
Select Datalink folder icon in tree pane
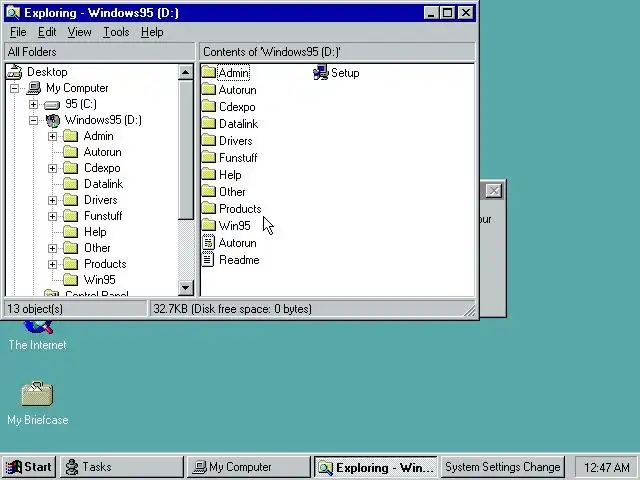pyautogui.click(x=71, y=184)
